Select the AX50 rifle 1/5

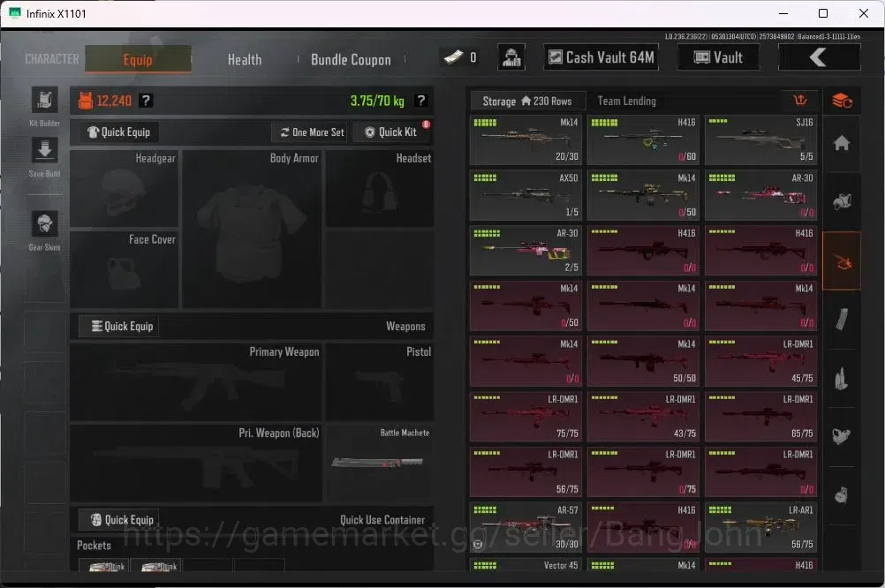[x=526, y=195]
